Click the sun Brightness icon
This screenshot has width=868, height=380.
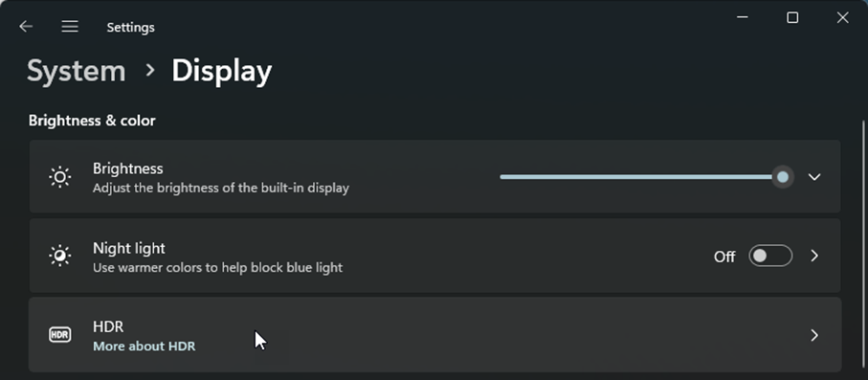[x=59, y=177]
